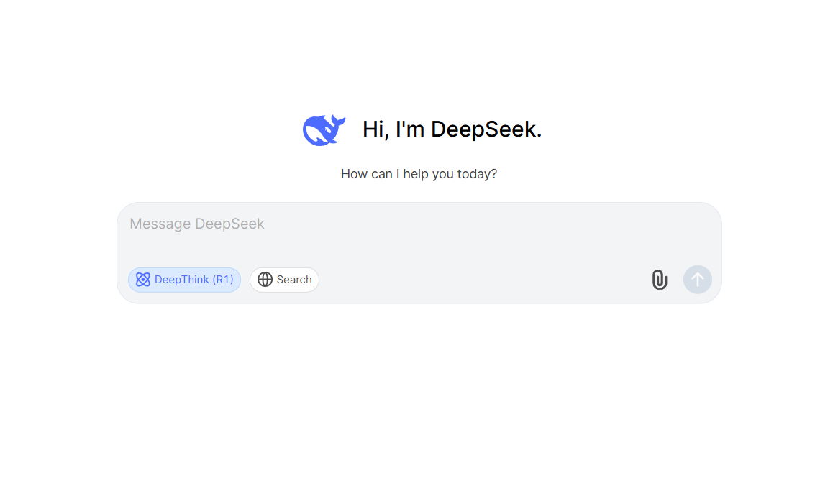Click the whale mascot next to the greeting
Viewport: 838px width, 504px height.
click(x=323, y=129)
